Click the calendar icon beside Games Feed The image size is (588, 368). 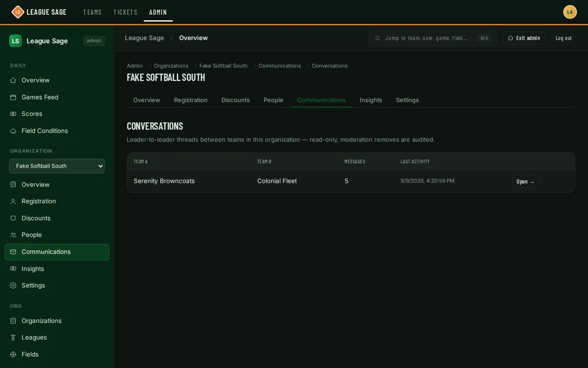[x=13, y=98]
